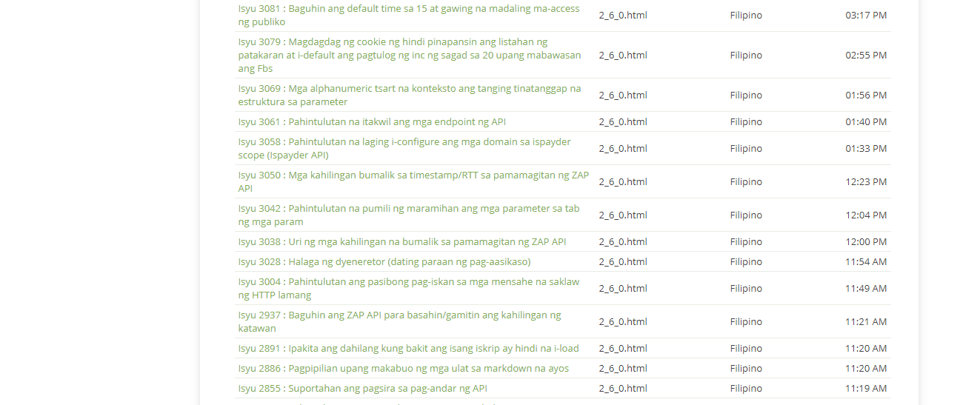Open Isyu 2886 markdown na ayos link
The width and height of the screenshot is (980, 405).
coord(404,368)
